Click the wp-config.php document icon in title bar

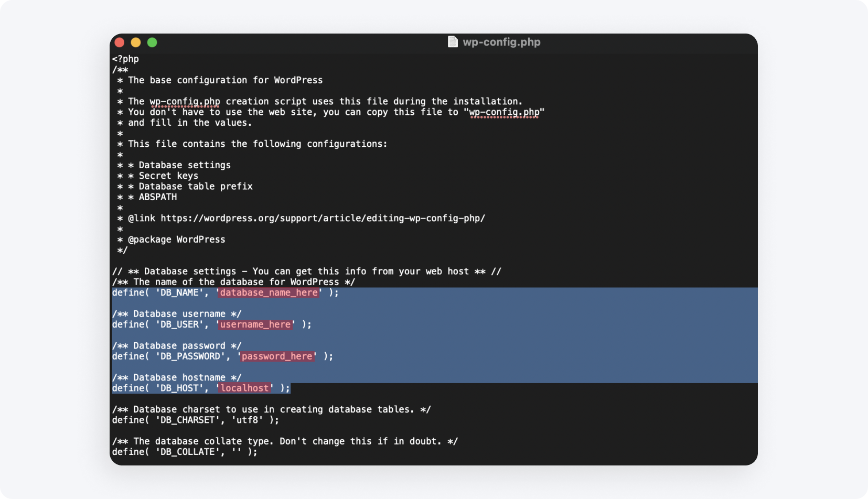point(452,42)
